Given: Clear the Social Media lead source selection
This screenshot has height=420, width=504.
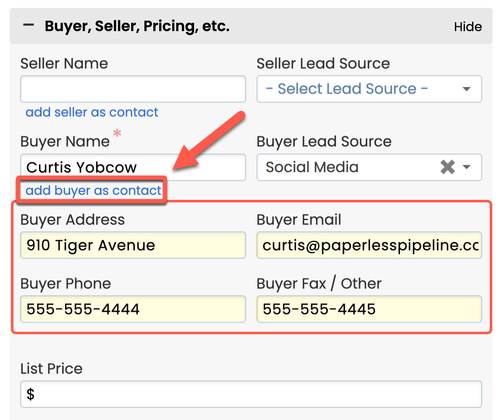Looking at the screenshot, I should [448, 167].
